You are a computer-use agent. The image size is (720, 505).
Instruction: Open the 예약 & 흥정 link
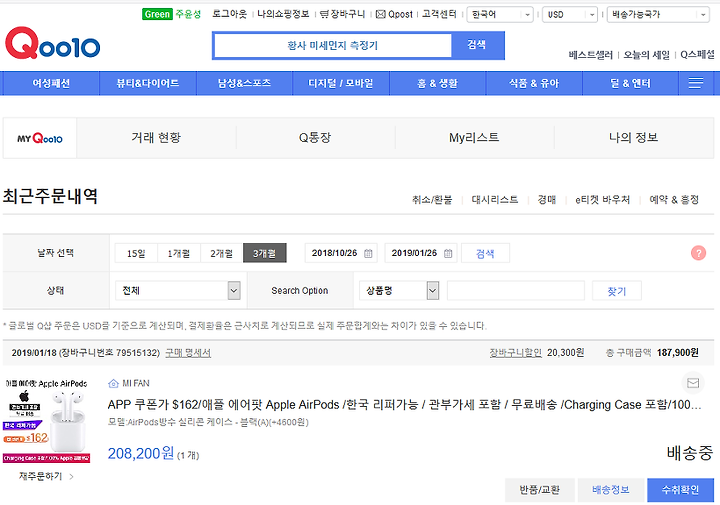[674, 200]
